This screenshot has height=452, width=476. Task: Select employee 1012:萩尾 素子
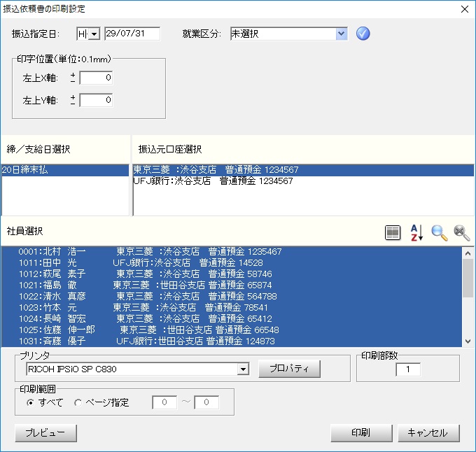click(x=232, y=274)
